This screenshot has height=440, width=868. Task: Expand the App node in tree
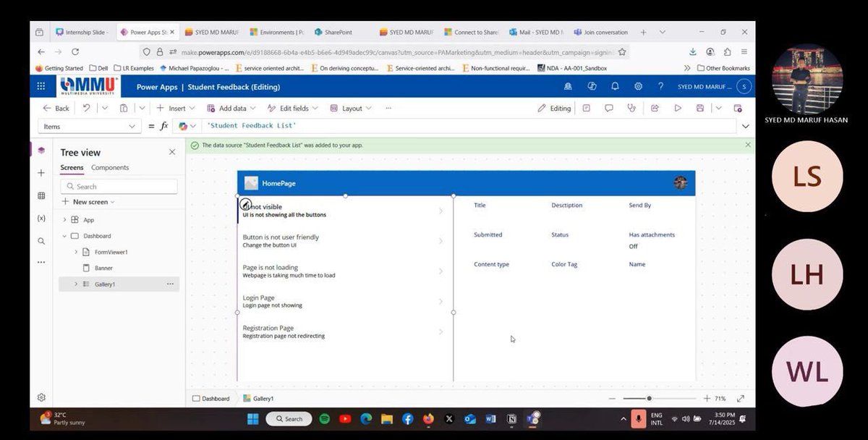[64, 220]
